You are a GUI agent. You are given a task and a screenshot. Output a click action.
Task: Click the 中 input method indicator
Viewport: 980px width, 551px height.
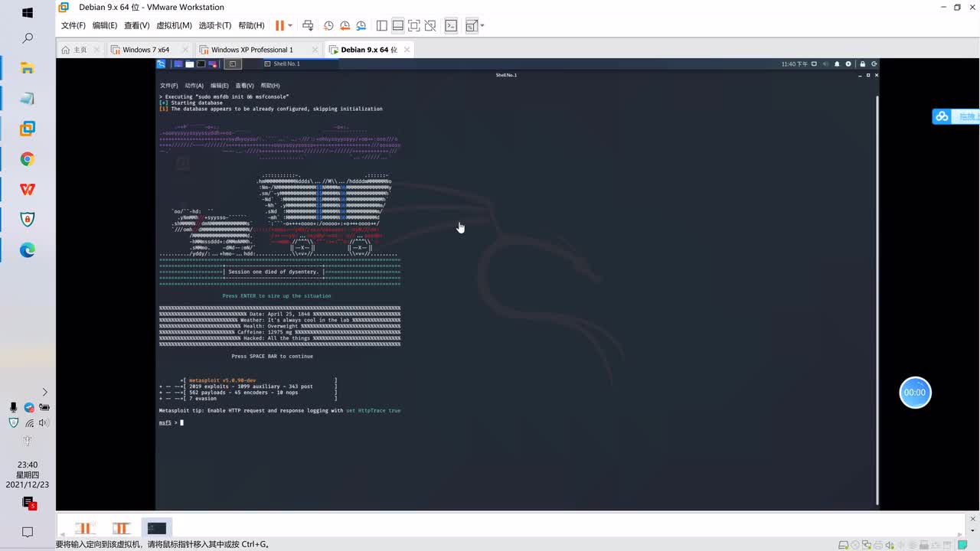pyautogui.click(x=28, y=441)
